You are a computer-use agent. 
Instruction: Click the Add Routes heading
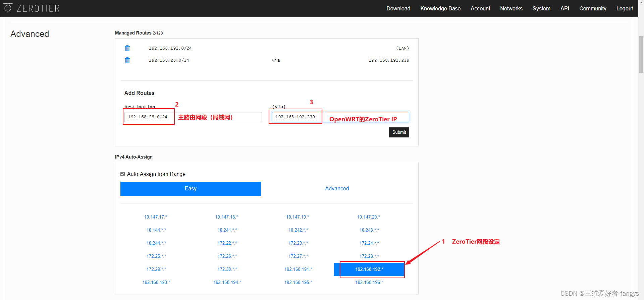coord(140,93)
